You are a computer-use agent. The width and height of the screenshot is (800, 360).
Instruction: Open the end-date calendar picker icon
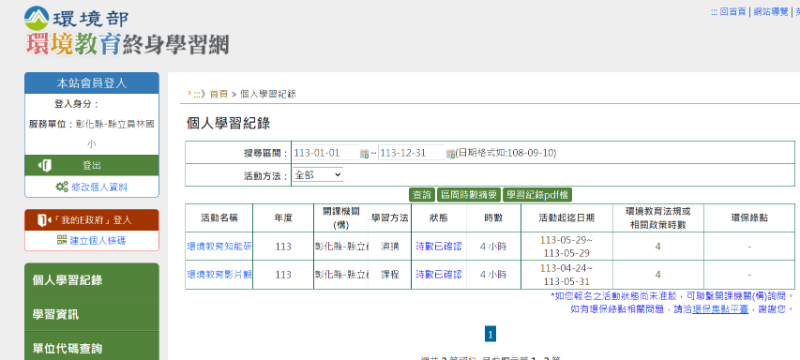tap(451, 153)
